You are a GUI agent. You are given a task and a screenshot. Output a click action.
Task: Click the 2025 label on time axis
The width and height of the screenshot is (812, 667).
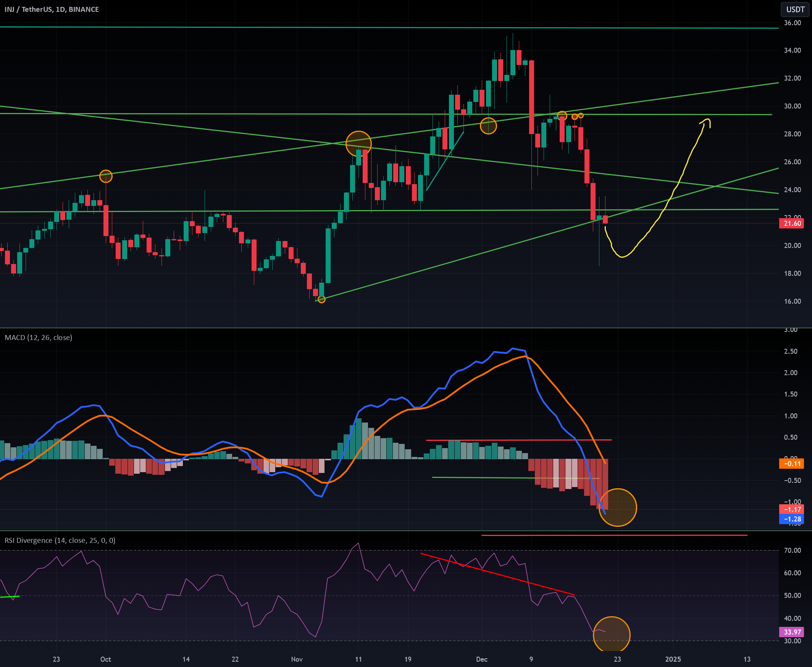[x=673, y=659]
